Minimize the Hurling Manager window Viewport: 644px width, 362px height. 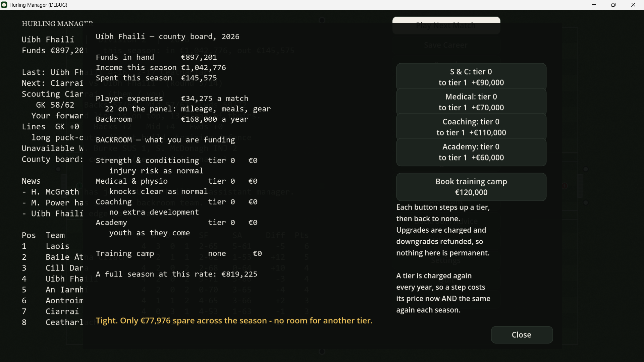pos(594,5)
